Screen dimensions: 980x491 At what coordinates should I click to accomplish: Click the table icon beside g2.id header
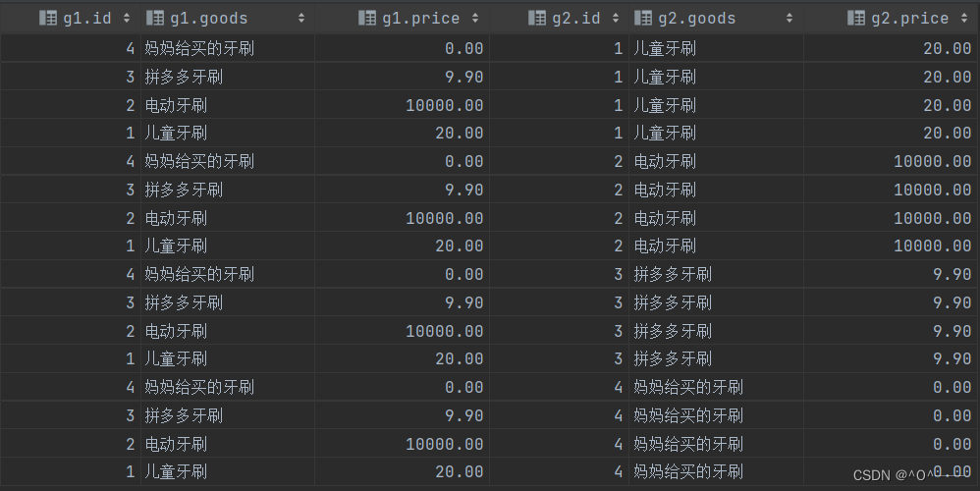(537, 18)
